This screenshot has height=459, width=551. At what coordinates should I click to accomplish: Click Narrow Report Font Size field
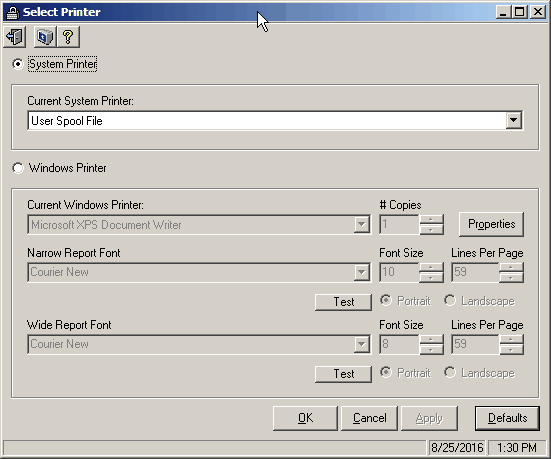400,272
